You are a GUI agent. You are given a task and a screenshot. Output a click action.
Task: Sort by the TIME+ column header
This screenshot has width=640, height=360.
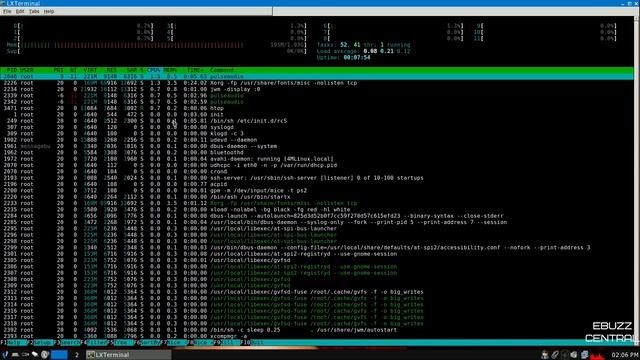click(196, 70)
